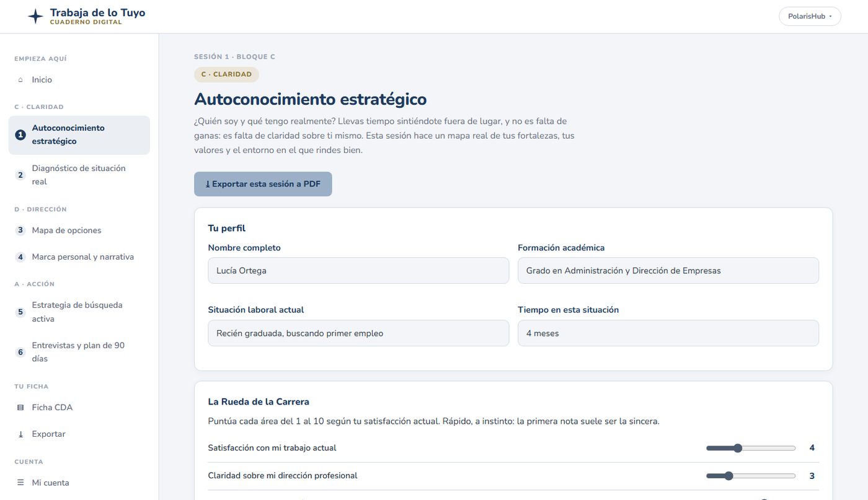Click the clarity score value 3
Image resolution: width=868 pixels, height=500 pixels.
pos(812,476)
